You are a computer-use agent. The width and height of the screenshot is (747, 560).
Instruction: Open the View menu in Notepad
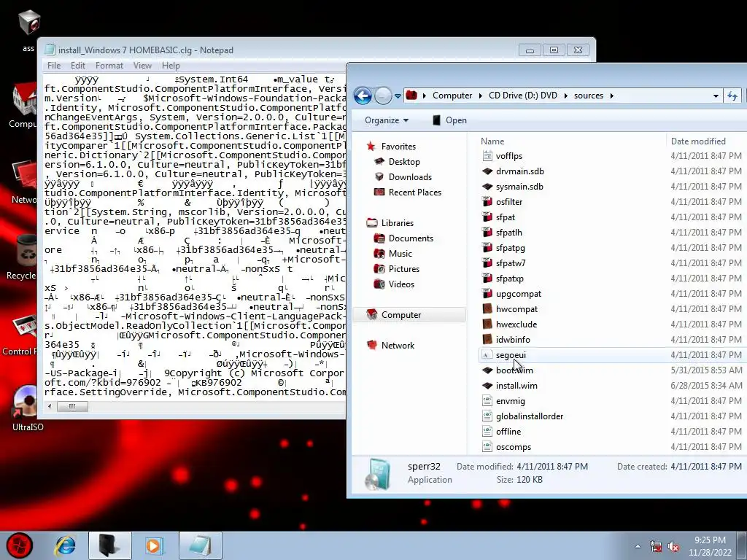[x=142, y=66]
